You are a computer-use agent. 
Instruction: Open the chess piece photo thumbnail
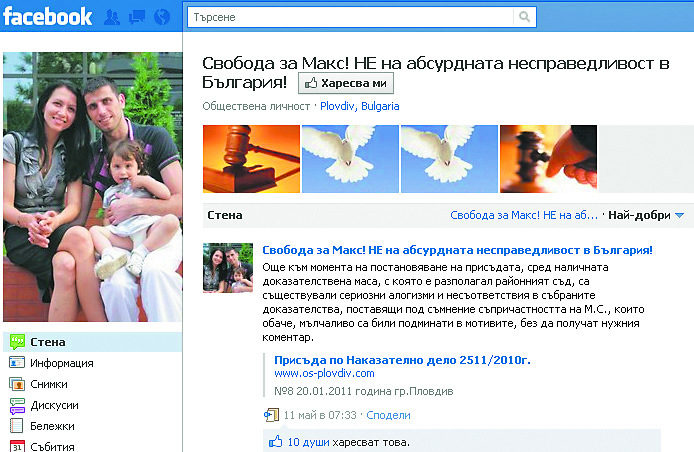point(548,159)
